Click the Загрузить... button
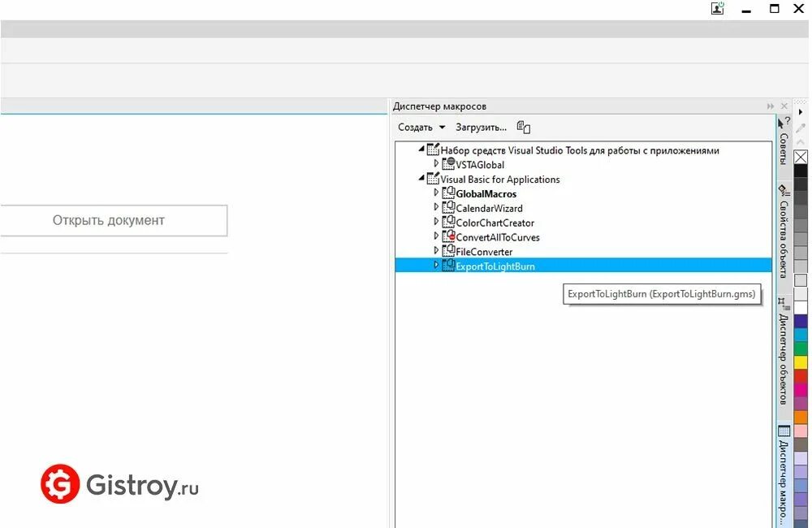The image size is (812, 528). point(481,128)
